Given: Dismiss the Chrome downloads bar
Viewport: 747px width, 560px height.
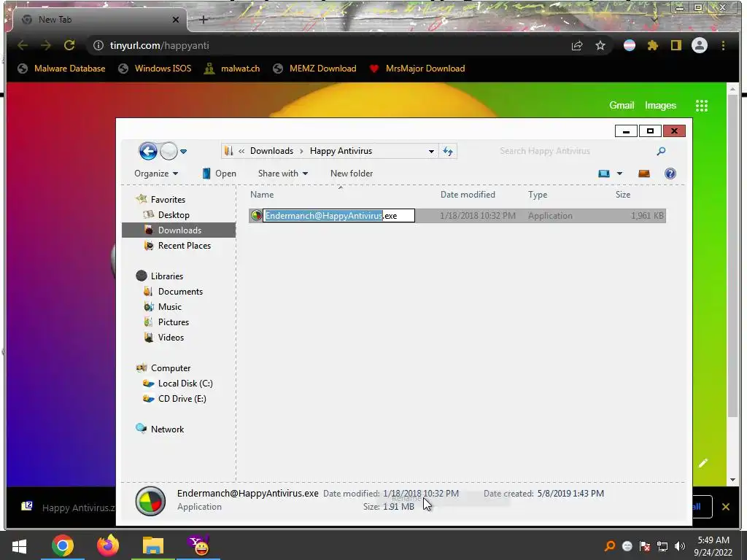Looking at the screenshot, I should click(726, 507).
